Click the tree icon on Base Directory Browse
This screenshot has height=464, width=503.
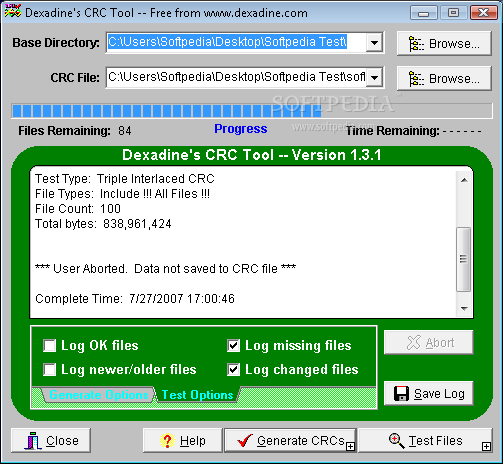pos(416,44)
